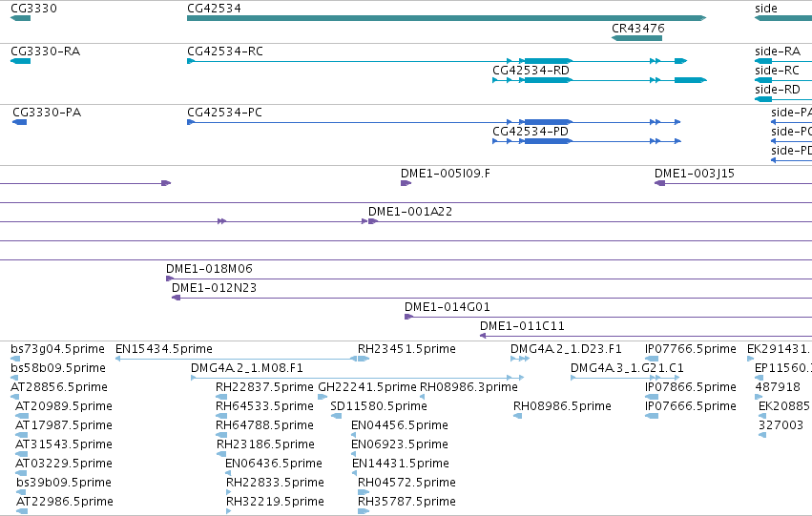Select the AT03229.5prime EST label

64,464
